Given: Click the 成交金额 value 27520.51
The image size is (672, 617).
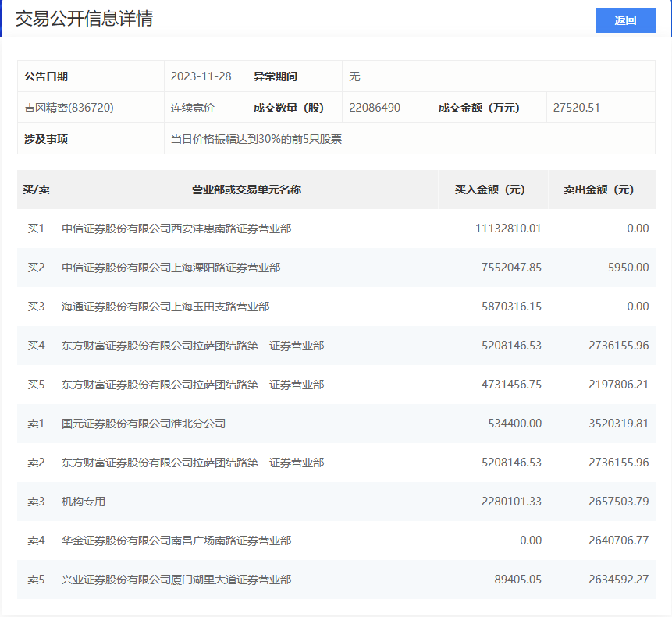Looking at the screenshot, I should coord(576,108).
